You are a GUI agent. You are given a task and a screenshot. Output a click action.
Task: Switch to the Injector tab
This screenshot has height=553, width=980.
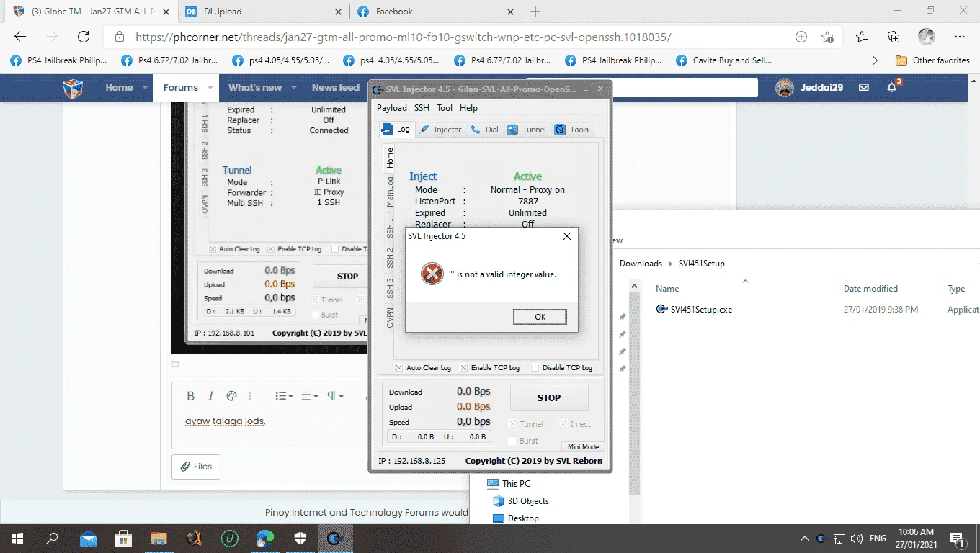tap(440, 130)
